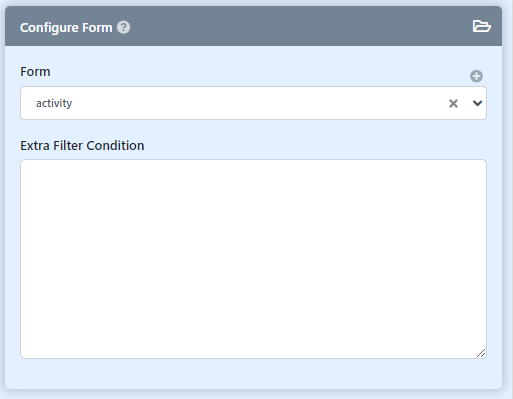Click the Extra Filter Condition label

[82, 146]
